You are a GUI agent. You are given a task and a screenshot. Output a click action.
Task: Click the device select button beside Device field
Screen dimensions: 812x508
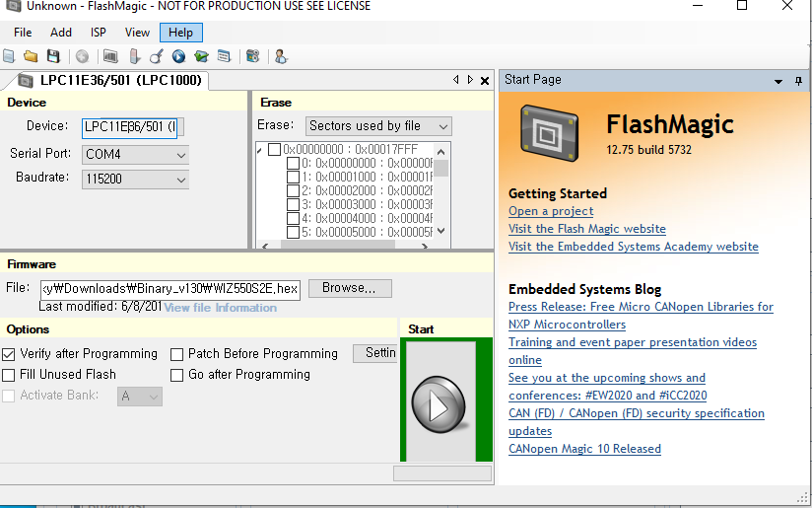click(180, 127)
